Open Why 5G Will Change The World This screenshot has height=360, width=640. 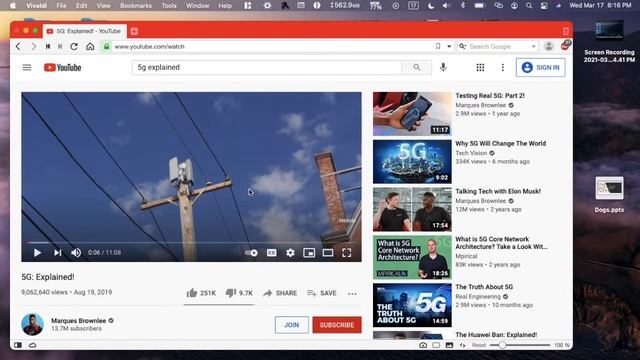pyautogui.click(x=500, y=144)
